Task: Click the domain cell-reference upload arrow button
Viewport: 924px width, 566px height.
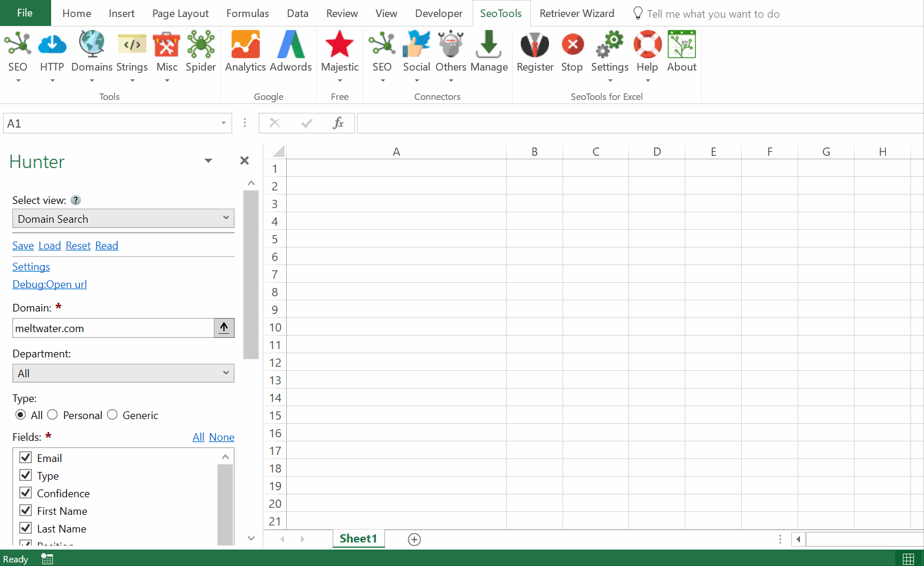Action: [x=224, y=328]
